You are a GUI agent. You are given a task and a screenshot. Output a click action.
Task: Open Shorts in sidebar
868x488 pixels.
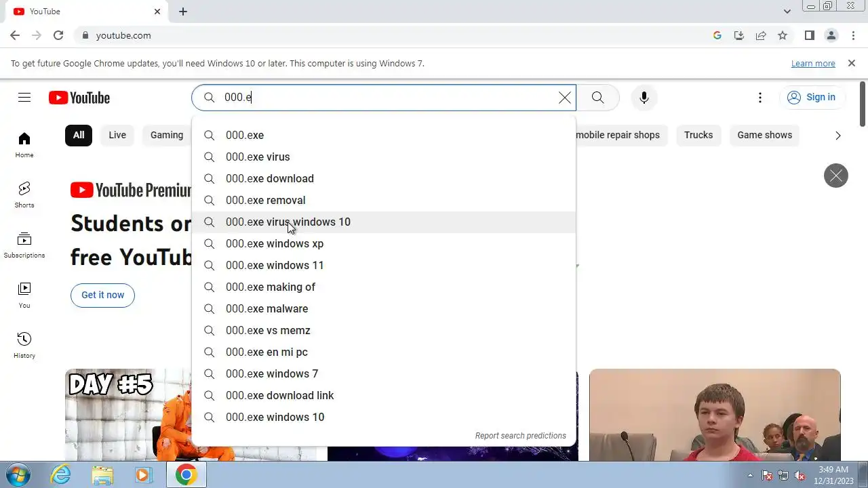(24, 195)
